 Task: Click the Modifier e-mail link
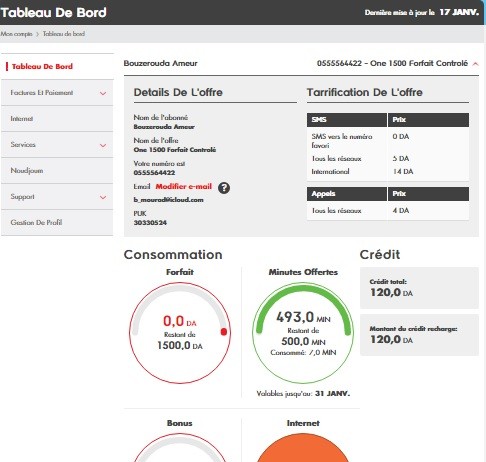coord(184,186)
